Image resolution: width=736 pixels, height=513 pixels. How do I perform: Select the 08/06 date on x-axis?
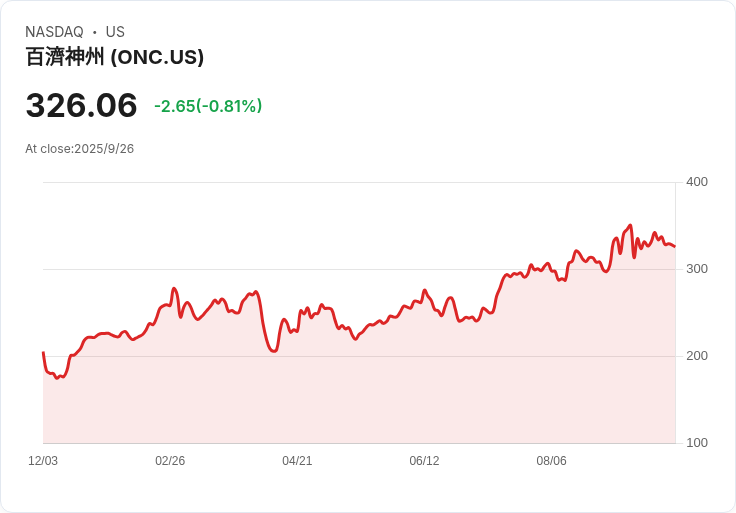[x=551, y=461]
